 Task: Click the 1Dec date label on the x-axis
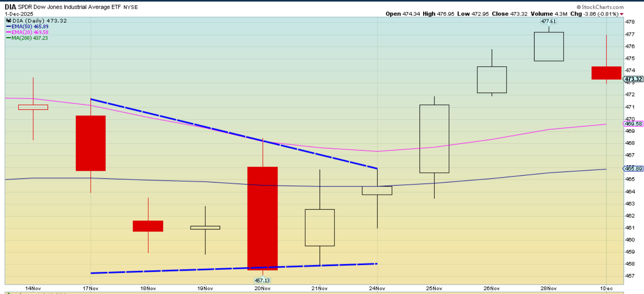click(606, 288)
